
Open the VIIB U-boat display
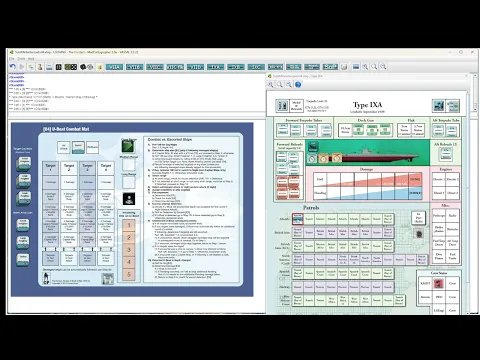[135, 67]
